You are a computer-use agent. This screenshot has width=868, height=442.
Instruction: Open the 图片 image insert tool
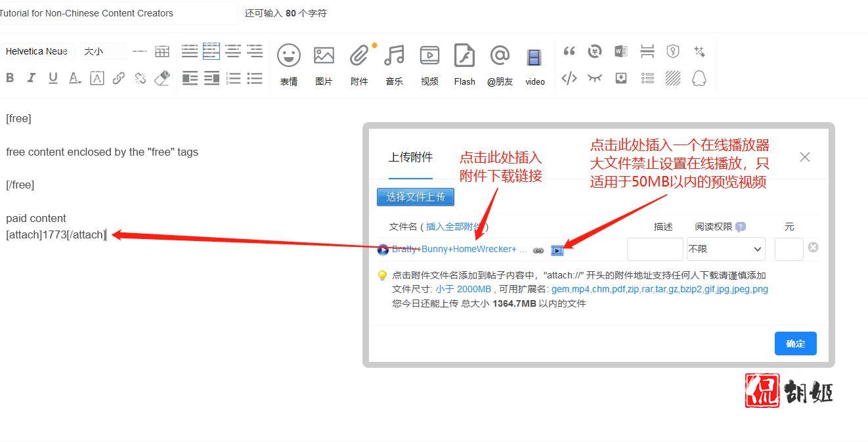324,55
